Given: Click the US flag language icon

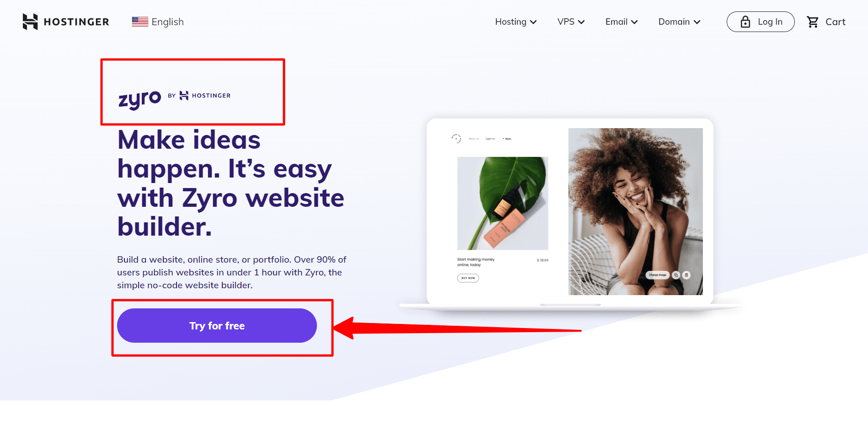Looking at the screenshot, I should pos(140,22).
